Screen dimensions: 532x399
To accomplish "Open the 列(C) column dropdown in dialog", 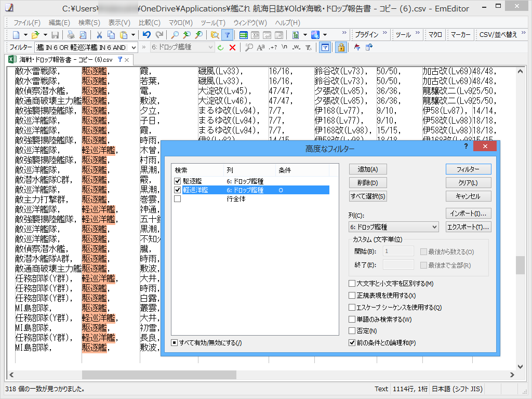I will [x=394, y=227].
